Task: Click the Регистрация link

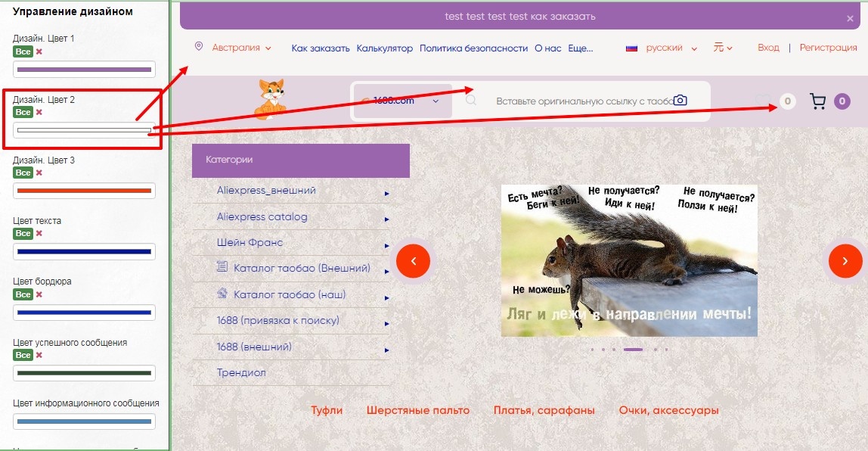Action: coord(828,48)
